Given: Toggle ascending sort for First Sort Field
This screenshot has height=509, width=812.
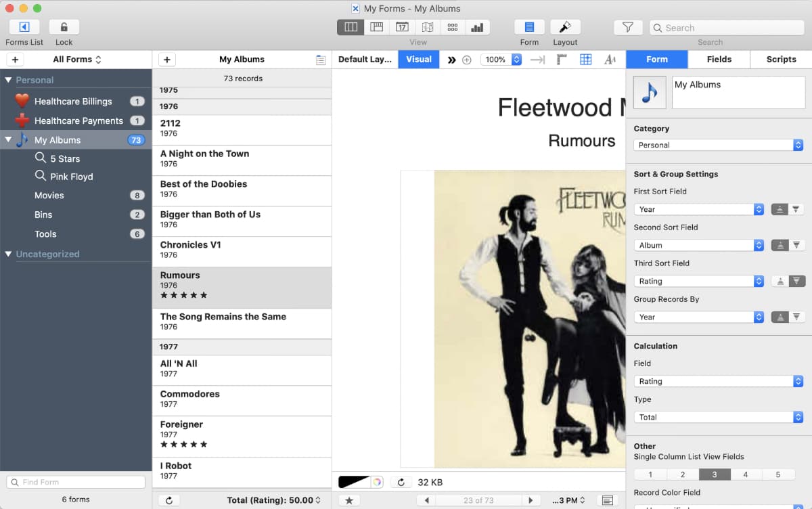Looking at the screenshot, I should coord(780,209).
